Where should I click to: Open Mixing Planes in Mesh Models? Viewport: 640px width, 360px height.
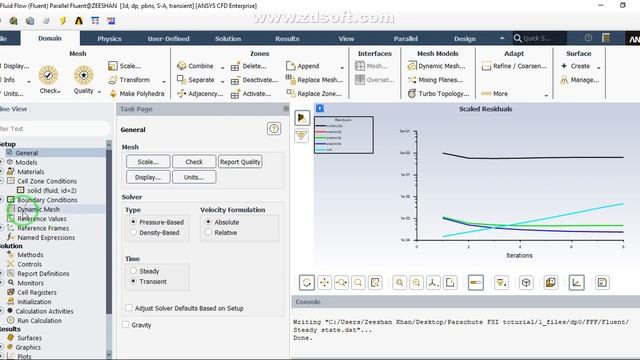pos(435,80)
